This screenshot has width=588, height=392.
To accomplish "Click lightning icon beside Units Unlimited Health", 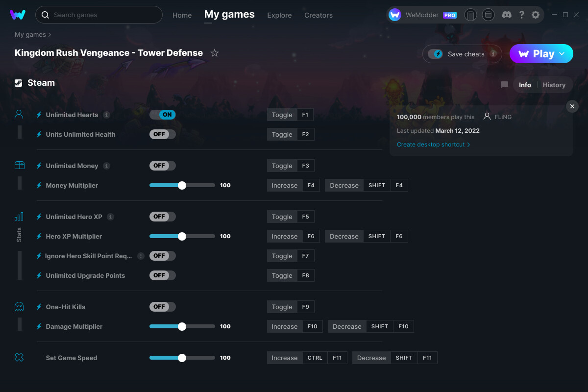I will (x=39, y=134).
